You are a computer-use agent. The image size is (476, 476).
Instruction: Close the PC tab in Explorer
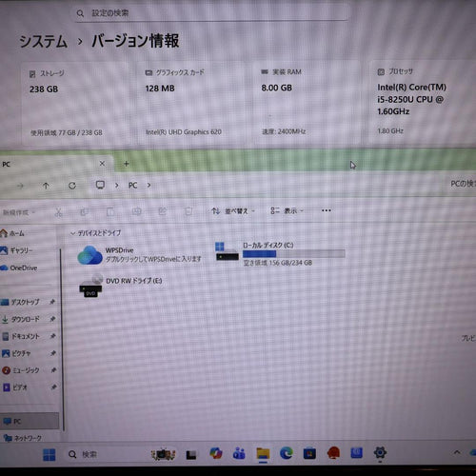pyautogui.click(x=102, y=164)
